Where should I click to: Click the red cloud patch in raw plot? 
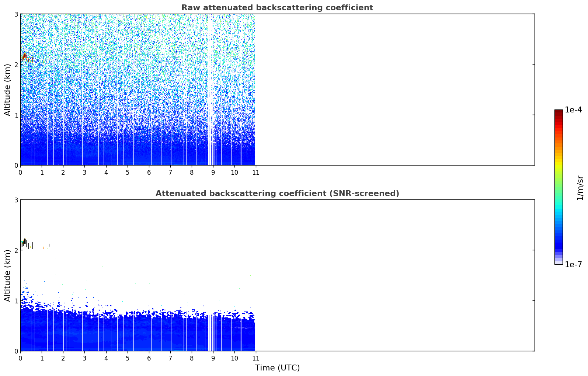tap(24, 58)
